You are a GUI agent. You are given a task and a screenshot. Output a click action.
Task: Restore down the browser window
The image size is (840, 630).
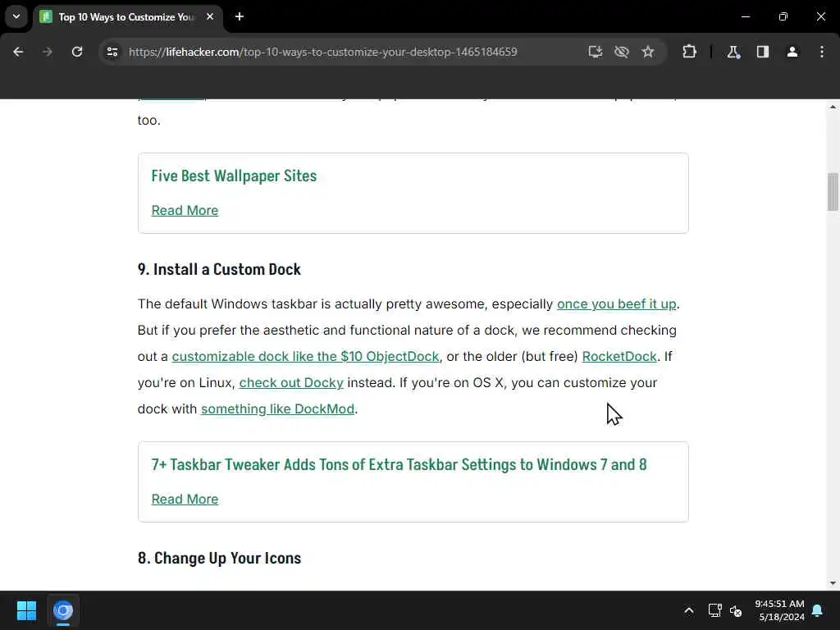[783, 16]
